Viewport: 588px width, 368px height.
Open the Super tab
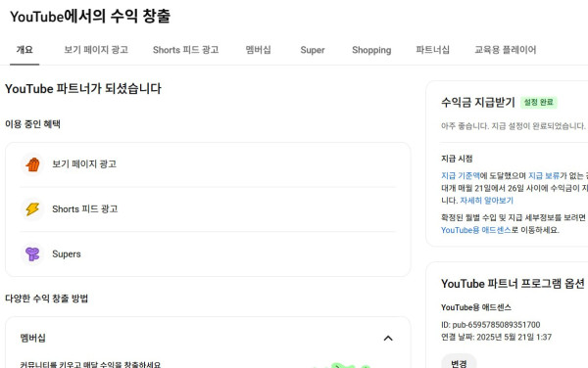313,50
